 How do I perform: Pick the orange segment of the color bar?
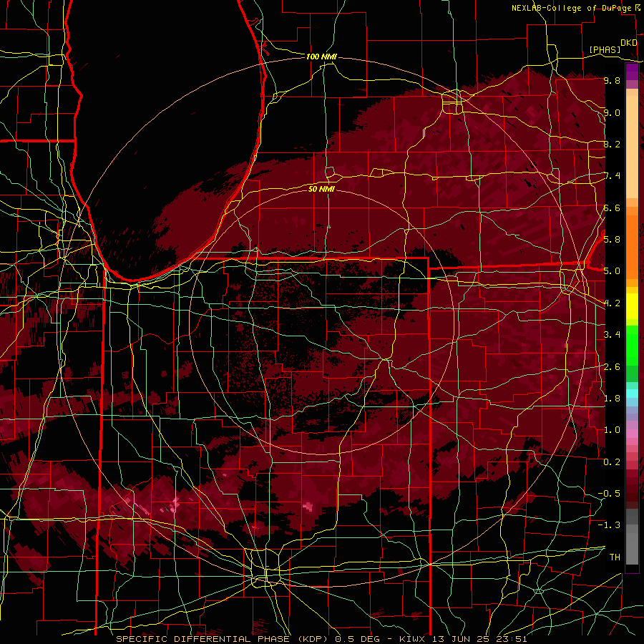[x=632, y=246]
